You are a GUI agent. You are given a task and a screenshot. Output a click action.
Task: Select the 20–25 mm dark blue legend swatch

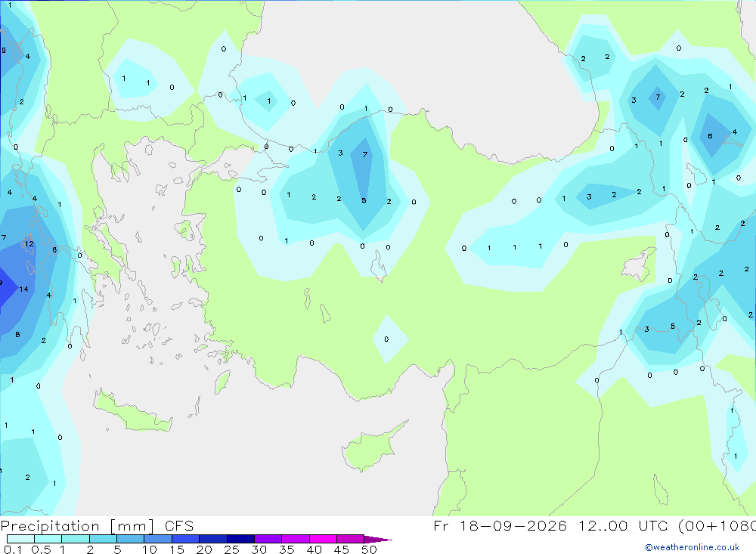click(x=213, y=539)
